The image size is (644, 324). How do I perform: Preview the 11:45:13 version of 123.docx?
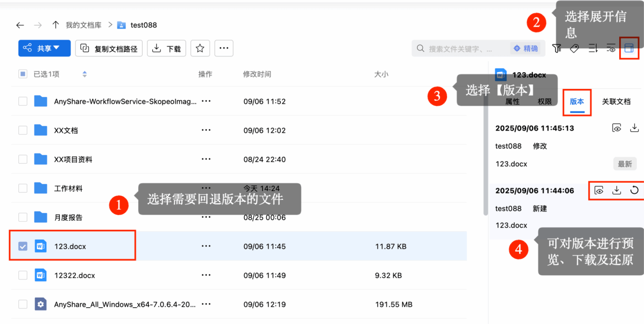tap(617, 128)
